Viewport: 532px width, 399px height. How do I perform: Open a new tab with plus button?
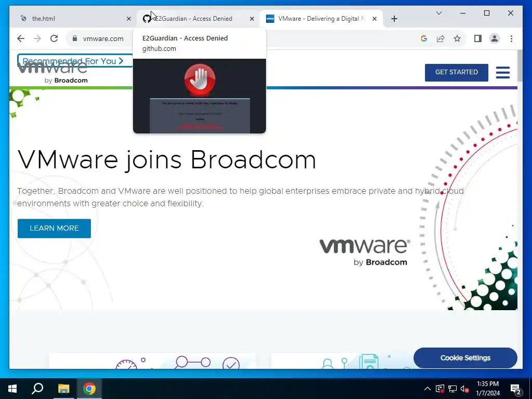point(394,19)
